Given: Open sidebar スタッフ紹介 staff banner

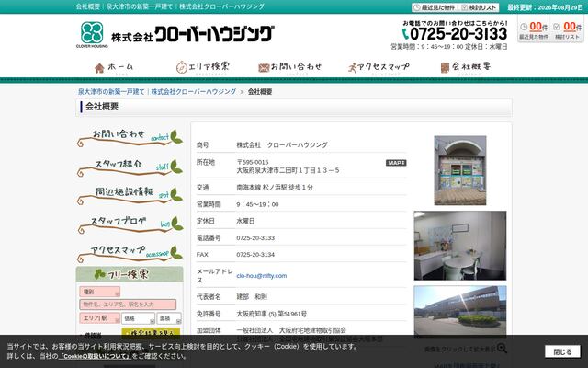Looking at the screenshot, I should click(130, 167).
